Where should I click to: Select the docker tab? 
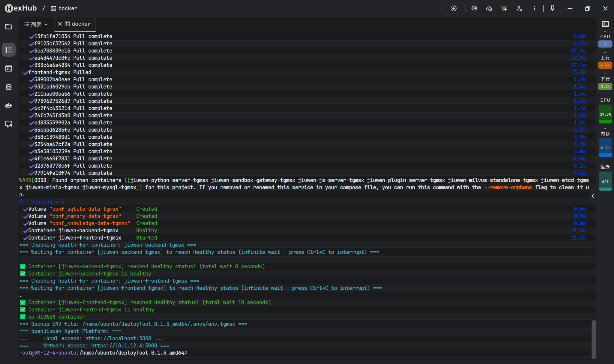click(81, 24)
